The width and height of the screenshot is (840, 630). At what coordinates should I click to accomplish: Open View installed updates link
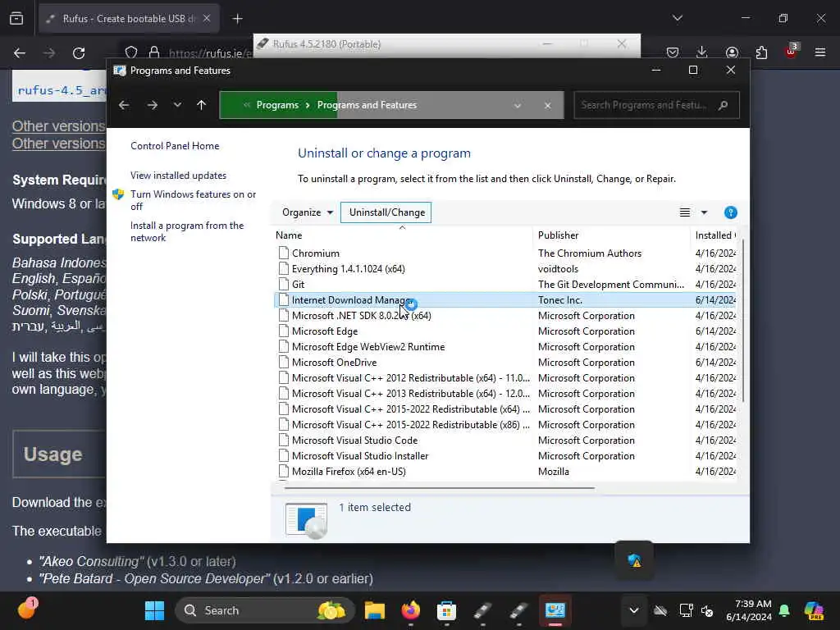[178, 176]
